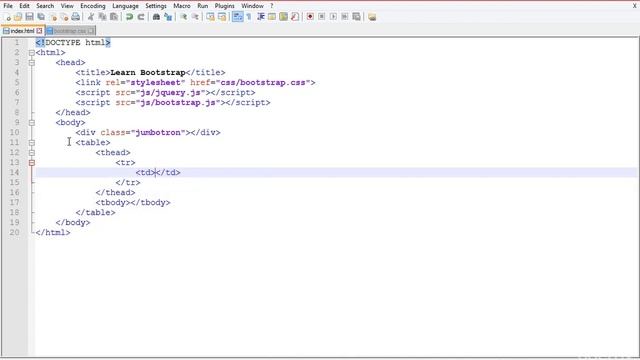Click the New file toolbar icon
The image size is (640, 360).
click(7, 17)
